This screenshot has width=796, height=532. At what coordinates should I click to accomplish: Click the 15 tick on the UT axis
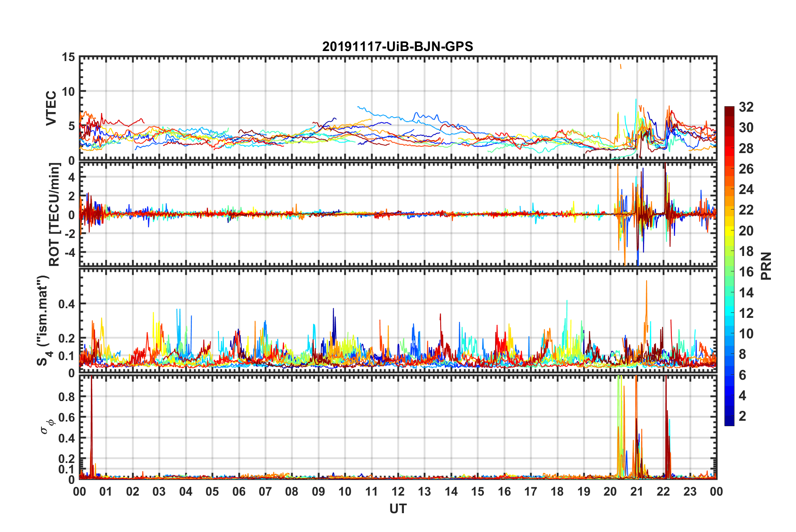click(478, 491)
